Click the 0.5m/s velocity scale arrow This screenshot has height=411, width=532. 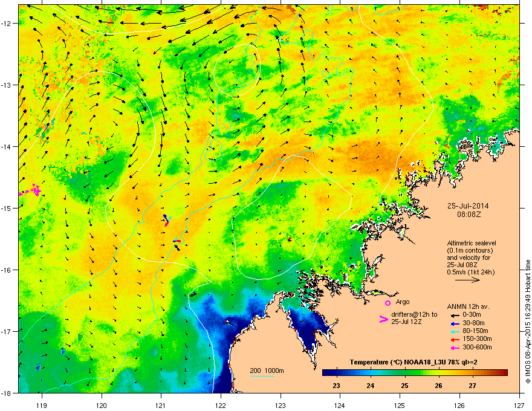467,280
